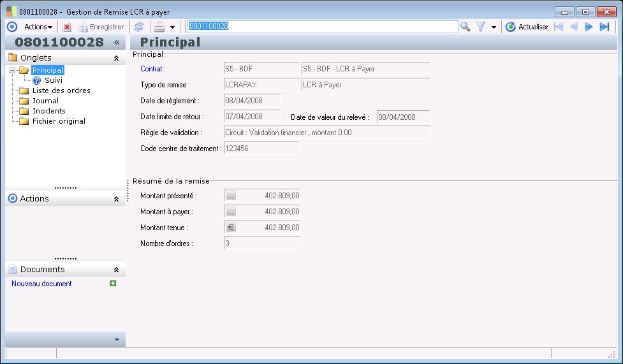Image resolution: width=623 pixels, height=364 pixels.
Task: Click the filter funnel icon
Action: point(481,27)
